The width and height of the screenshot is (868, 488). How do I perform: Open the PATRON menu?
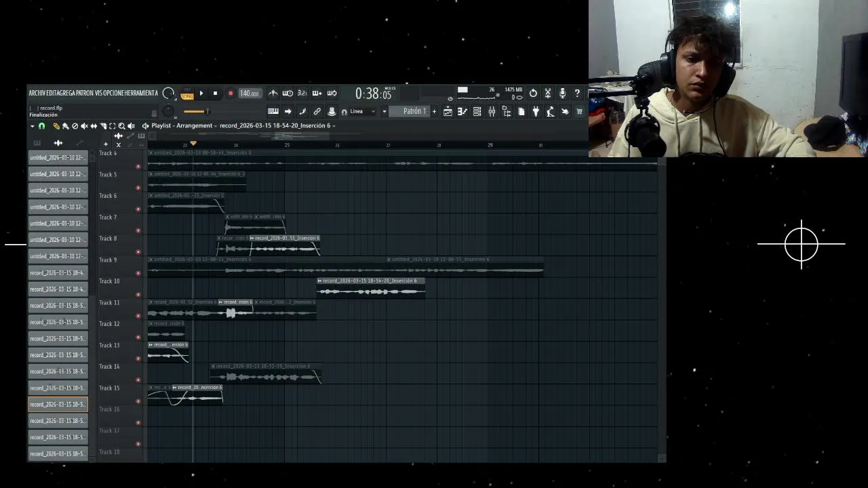tap(85, 93)
